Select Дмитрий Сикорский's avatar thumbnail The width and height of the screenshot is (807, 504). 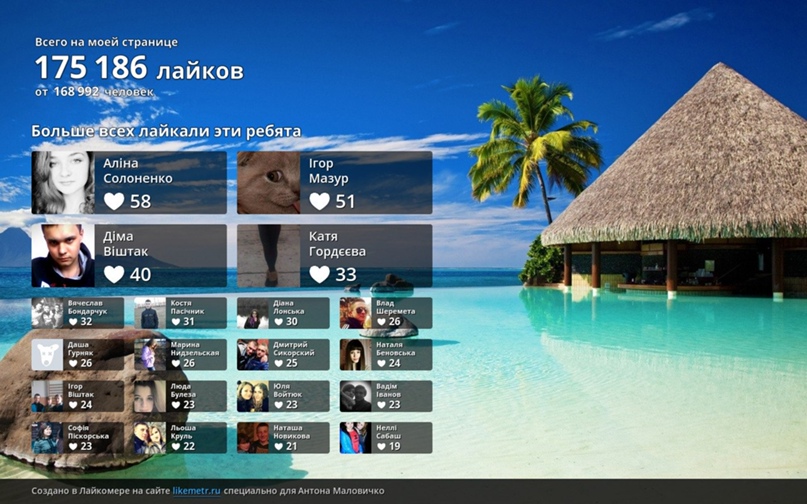click(252, 355)
